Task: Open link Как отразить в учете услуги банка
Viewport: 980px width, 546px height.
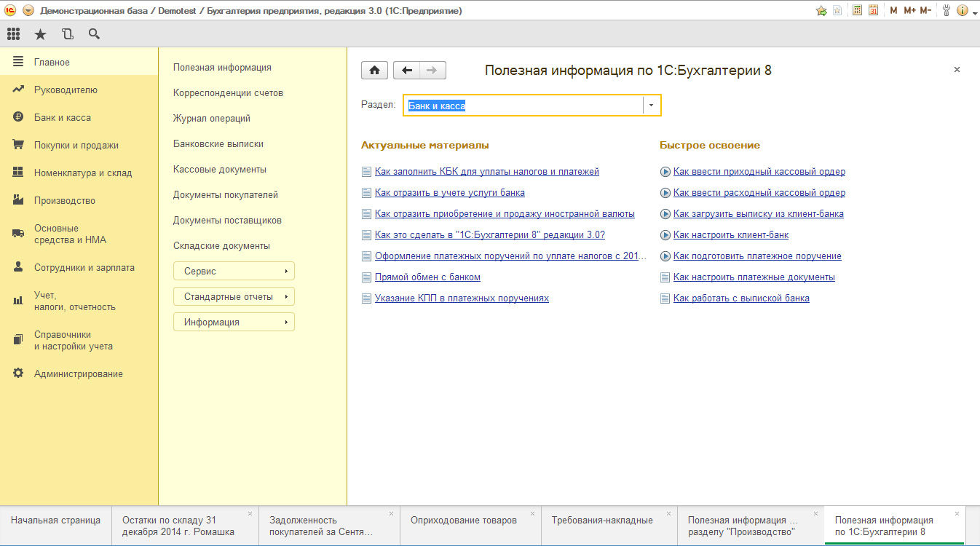Action: coord(450,193)
